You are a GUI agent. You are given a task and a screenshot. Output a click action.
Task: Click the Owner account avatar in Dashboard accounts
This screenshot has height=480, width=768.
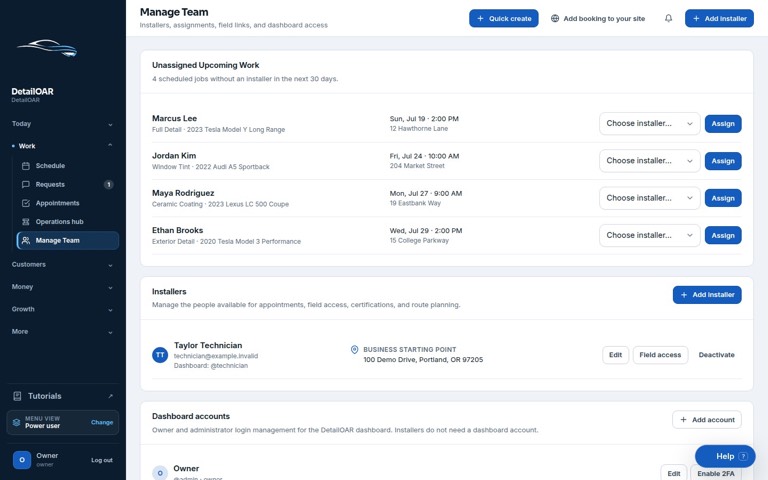(160, 473)
